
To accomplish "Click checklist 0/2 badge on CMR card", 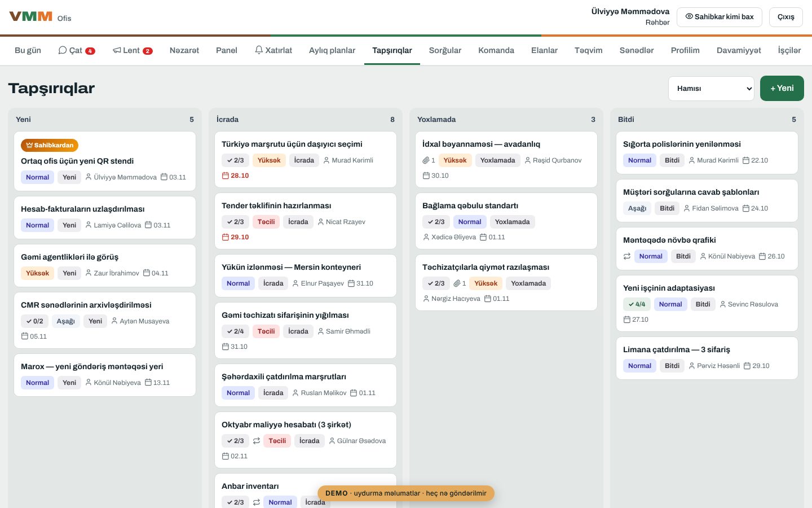I will coord(34,321).
